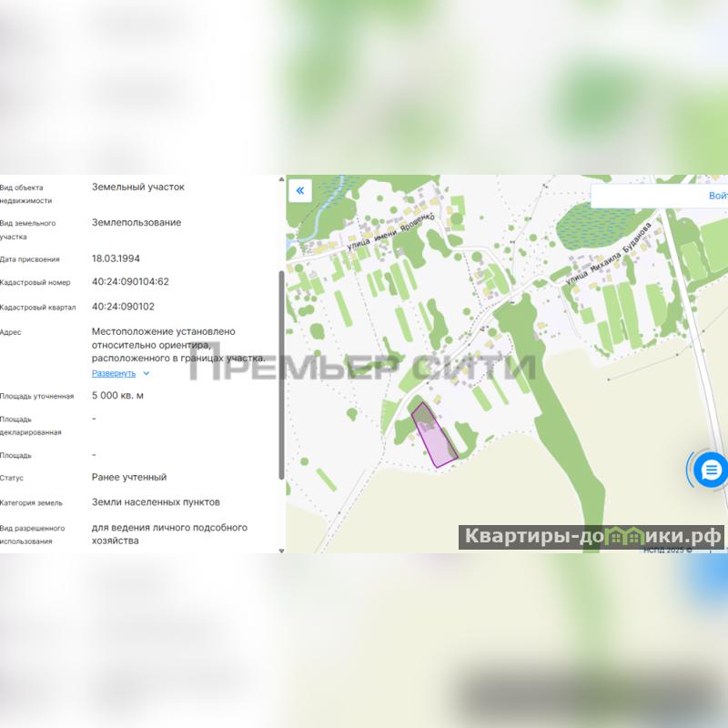Viewport: 728px width, 728px height.
Task: Click the chevron beside Развернуть
Action: 147,373
